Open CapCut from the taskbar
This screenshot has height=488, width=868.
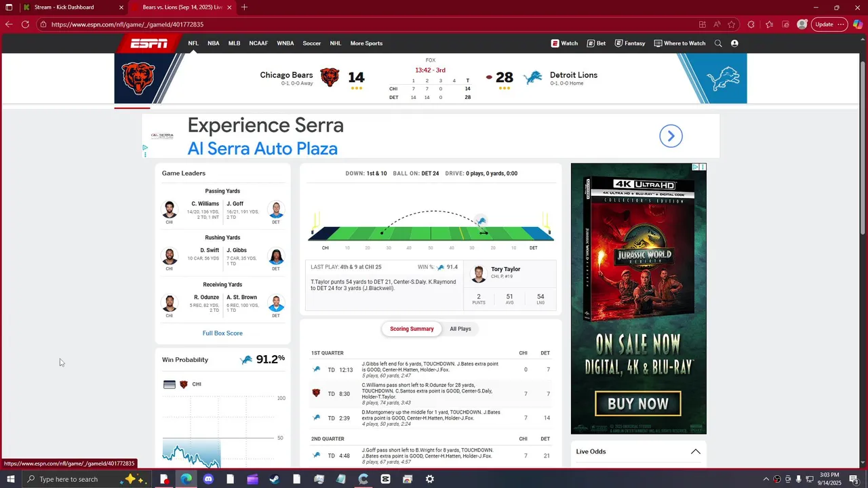(385, 479)
